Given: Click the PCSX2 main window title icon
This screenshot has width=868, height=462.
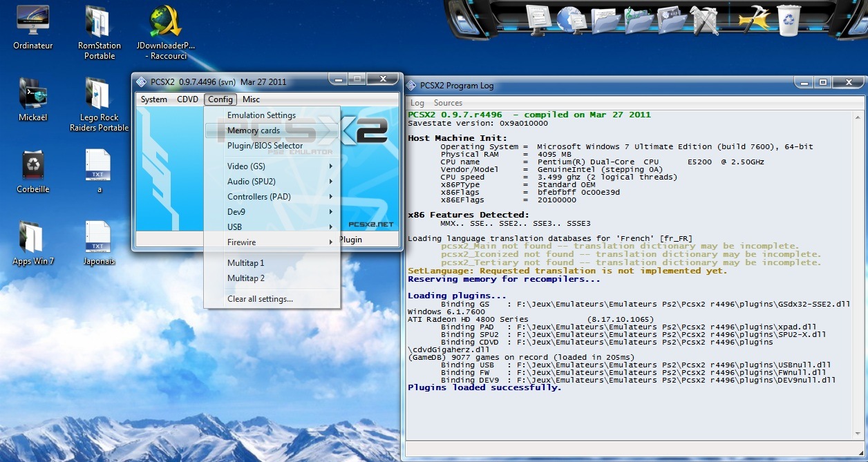Looking at the screenshot, I should pos(141,81).
